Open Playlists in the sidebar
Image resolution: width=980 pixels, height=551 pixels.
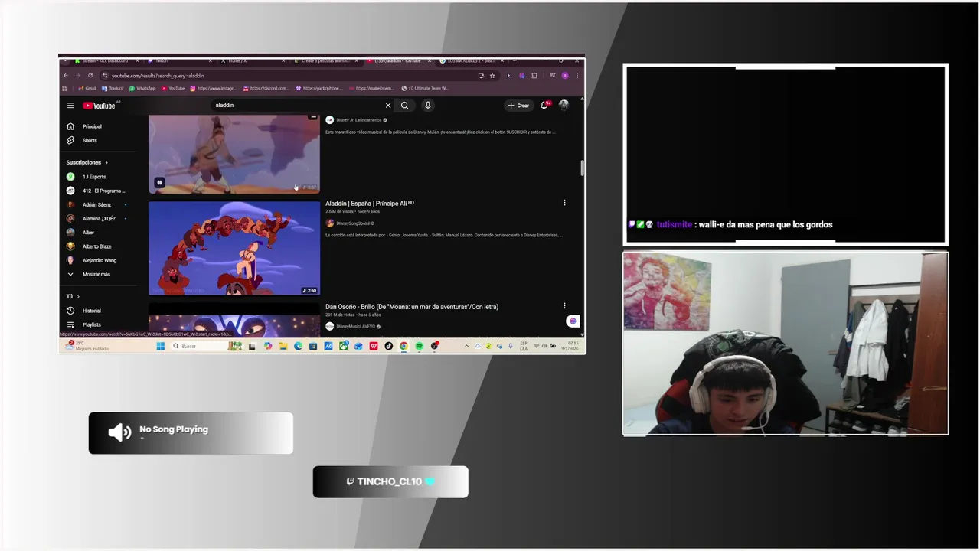tap(91, 324)
